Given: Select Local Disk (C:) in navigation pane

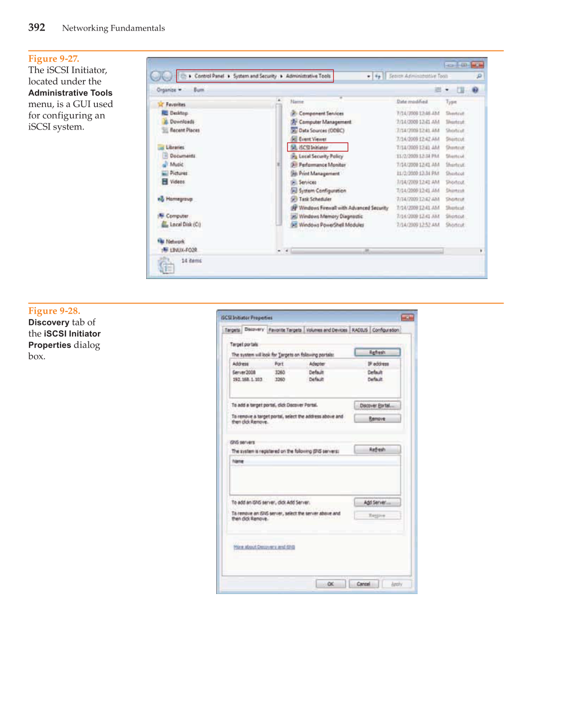Looking at the screenshot, I should coord(185,224).
